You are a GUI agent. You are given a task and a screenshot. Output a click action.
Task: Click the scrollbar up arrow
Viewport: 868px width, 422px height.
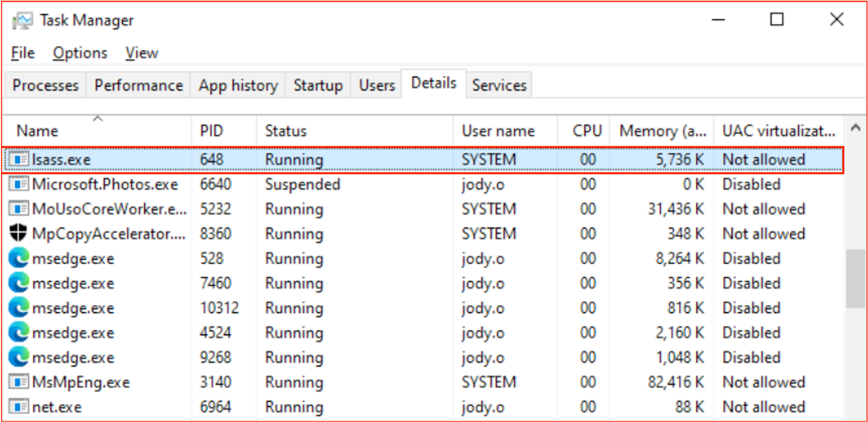tap(855, 128)
